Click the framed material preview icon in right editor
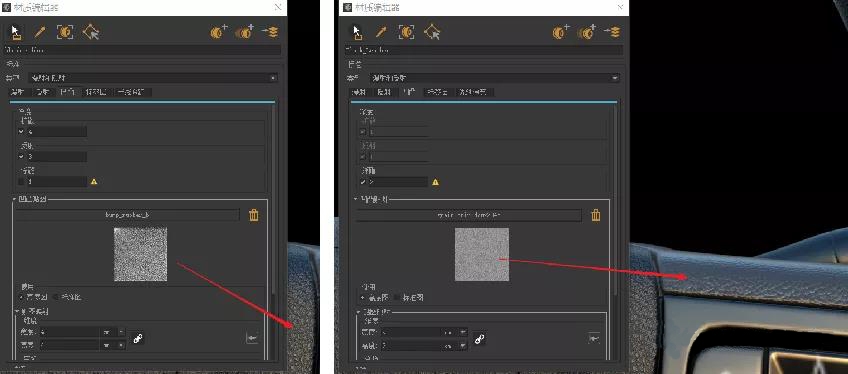The image size is (848, 374). (x=407, y=32)
